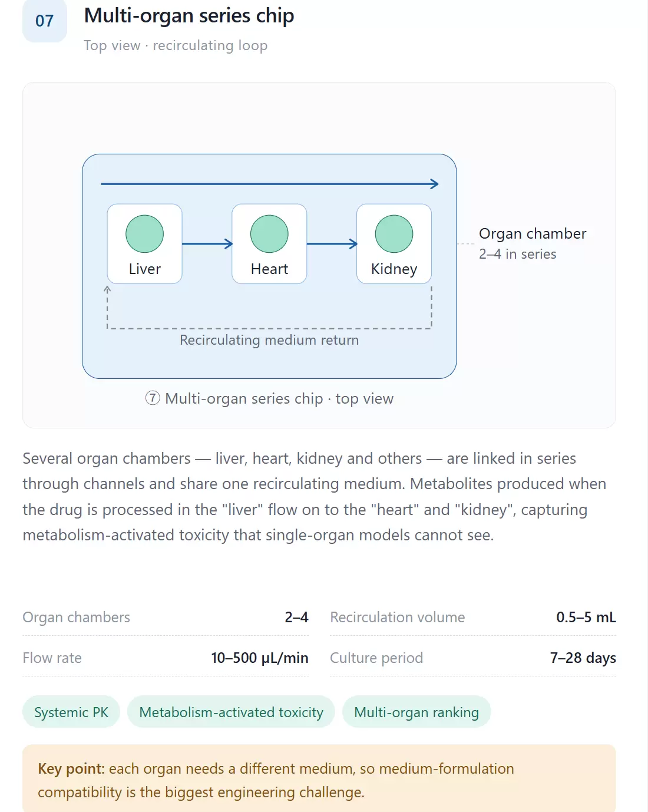Click the 07 section number badge

tap(45, 21)
